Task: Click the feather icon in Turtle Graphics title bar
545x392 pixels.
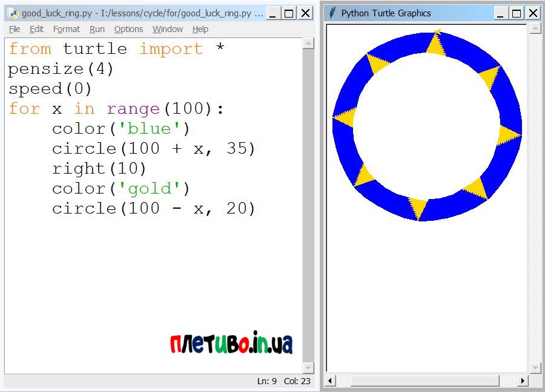Action: (332, 13)
